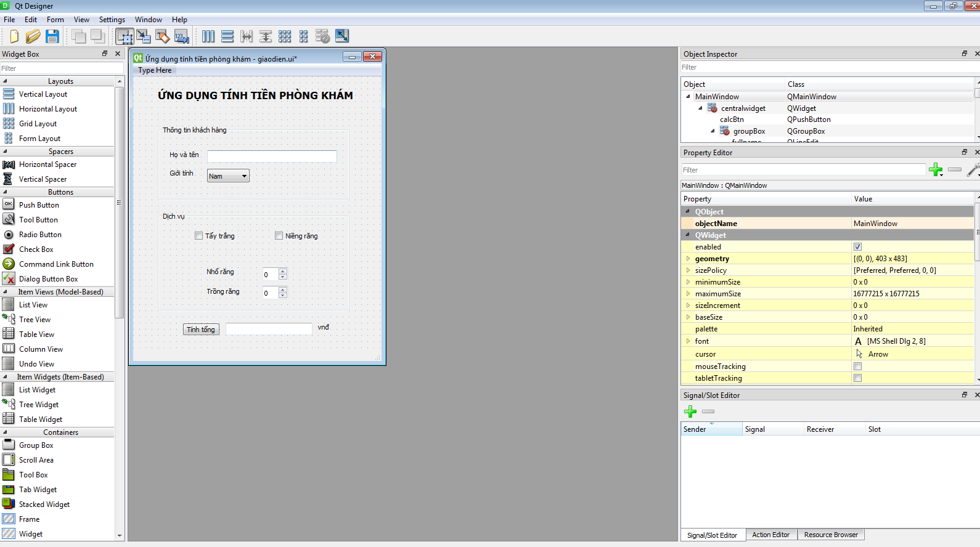Switch to Edit Tab Order mode
Screen dimensions: 980x547
(x=182, y=36)
